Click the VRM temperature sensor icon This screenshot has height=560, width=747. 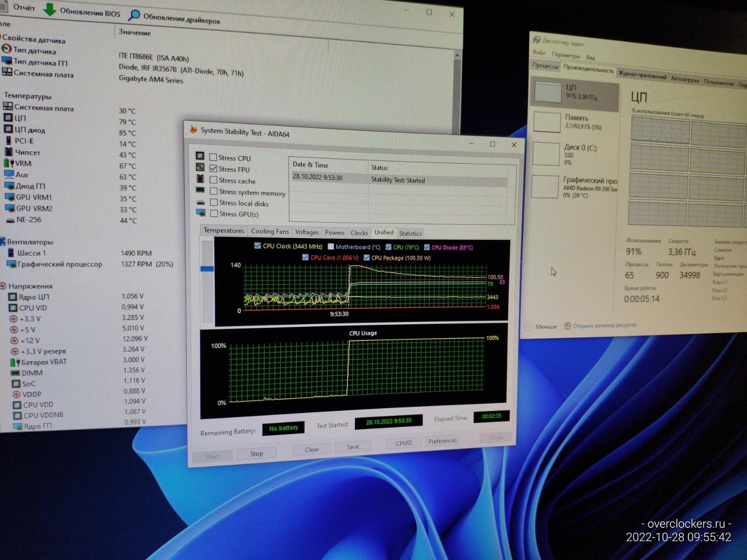[9, 163]
